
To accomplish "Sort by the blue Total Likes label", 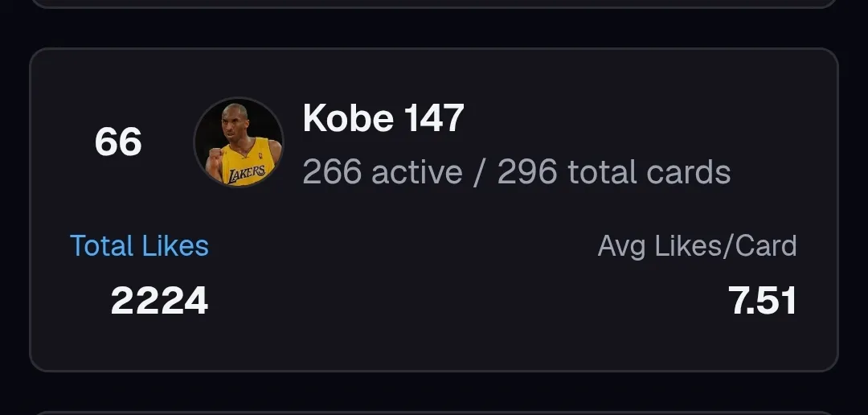I will click(x=139, y=245).
